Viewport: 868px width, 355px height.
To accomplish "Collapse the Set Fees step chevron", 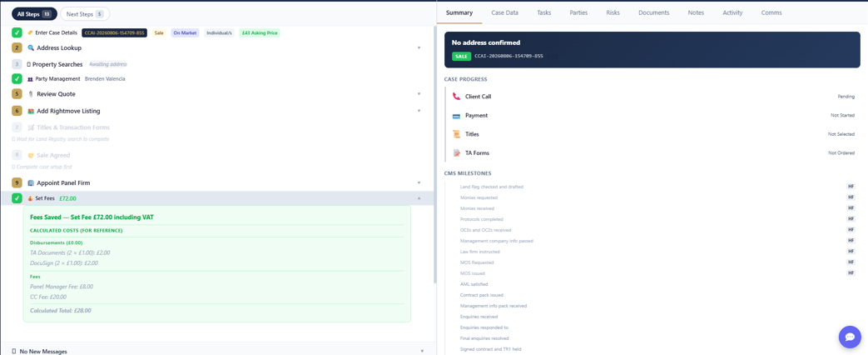I will pyautogui.click(x=419, y=198).
